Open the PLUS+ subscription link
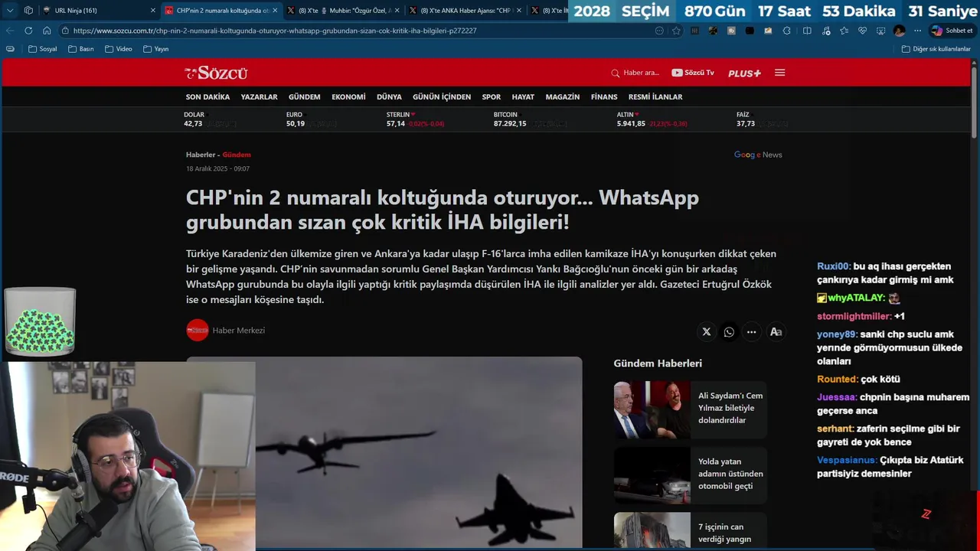The image size is (980, 551). point(744,73)
